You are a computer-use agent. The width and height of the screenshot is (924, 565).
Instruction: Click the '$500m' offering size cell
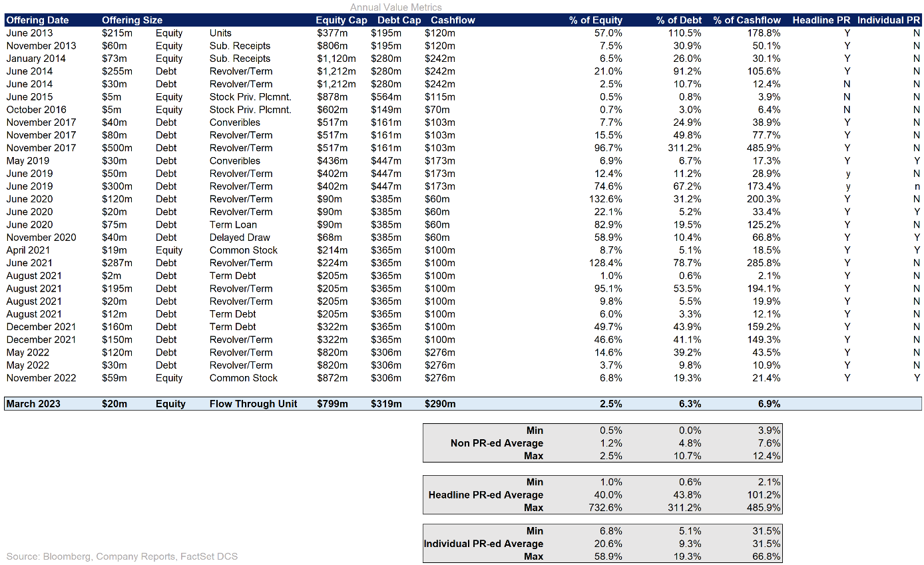[x=117, y=148]
